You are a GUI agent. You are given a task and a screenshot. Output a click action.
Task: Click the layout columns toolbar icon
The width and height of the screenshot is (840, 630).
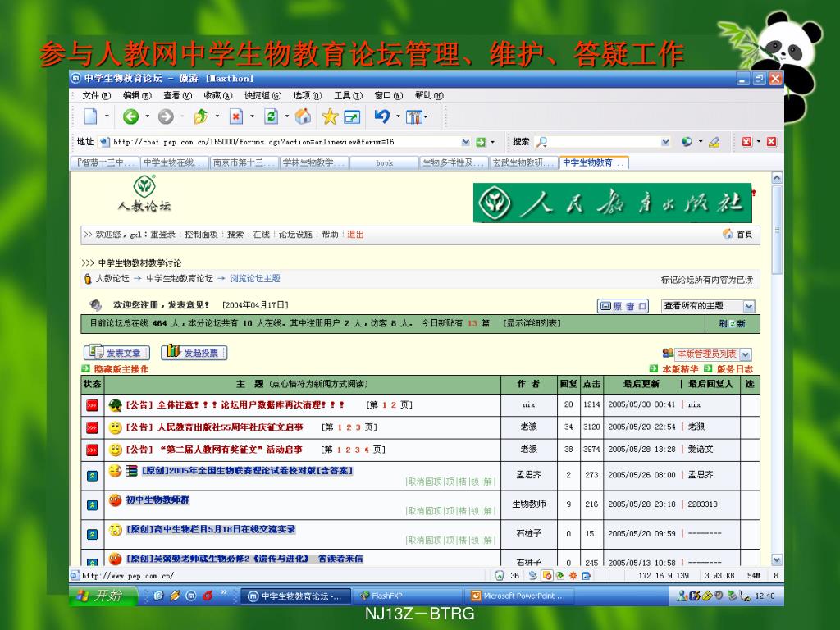[413, 116]
